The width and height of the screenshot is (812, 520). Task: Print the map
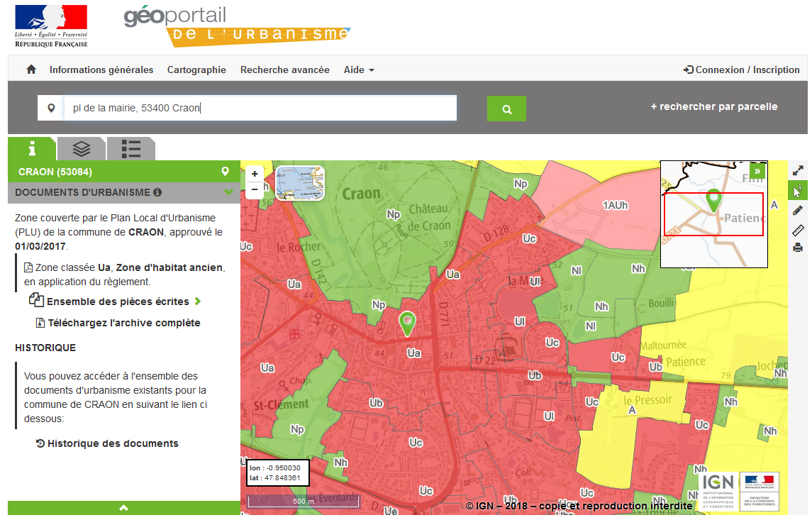click(x=798, y=248)
